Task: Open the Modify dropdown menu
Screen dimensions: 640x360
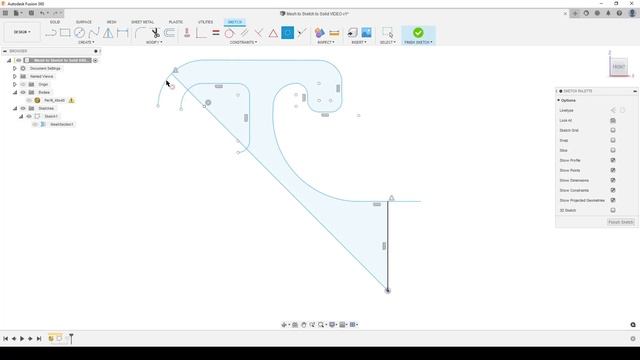Action: pyautogui.click(x=154, y=42)
